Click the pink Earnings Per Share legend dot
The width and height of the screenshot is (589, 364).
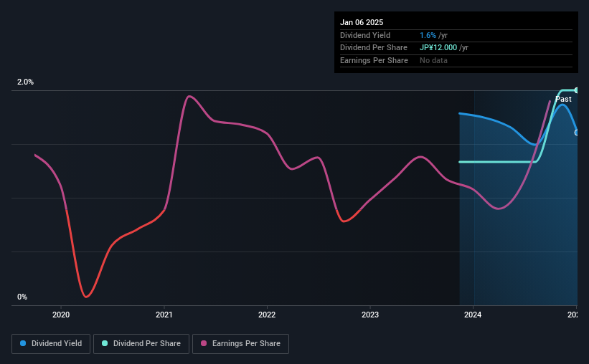point(204,343)
